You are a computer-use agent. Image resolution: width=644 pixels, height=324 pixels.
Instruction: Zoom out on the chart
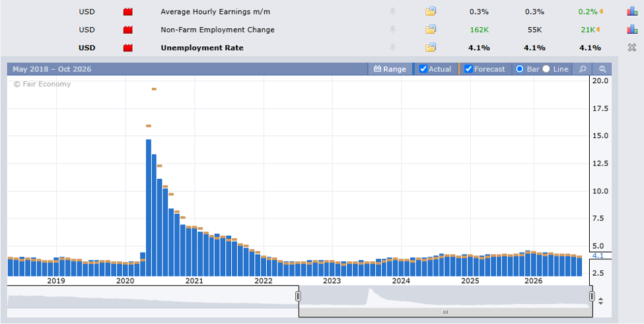[602, 69]
